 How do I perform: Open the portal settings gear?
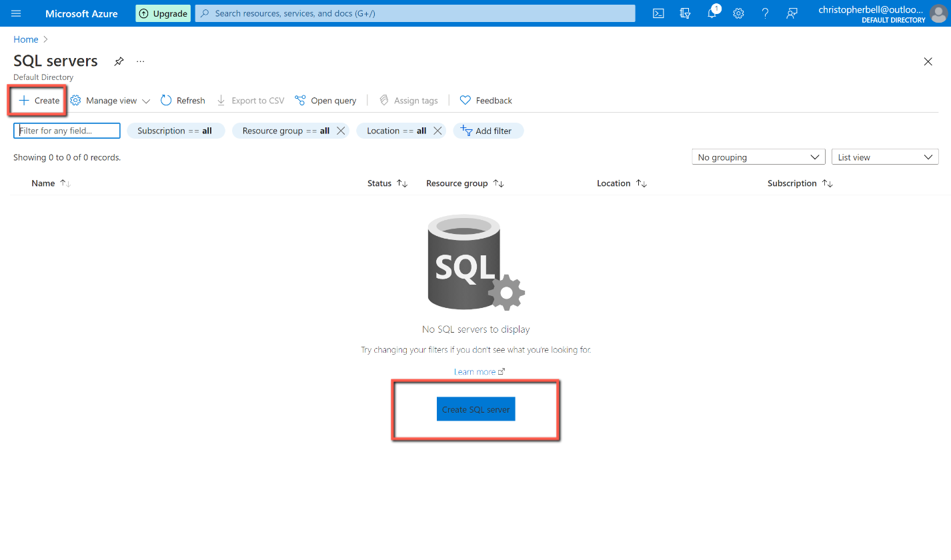tap(738, 13)
